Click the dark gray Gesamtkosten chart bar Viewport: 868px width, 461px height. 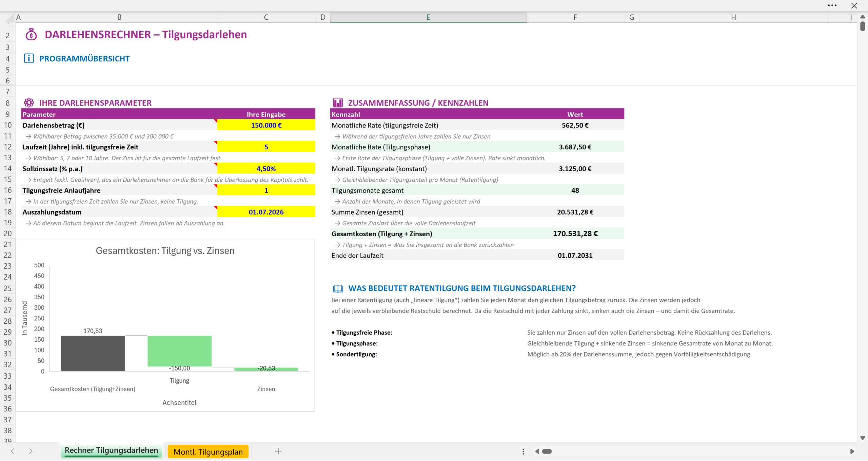[93, 353]
